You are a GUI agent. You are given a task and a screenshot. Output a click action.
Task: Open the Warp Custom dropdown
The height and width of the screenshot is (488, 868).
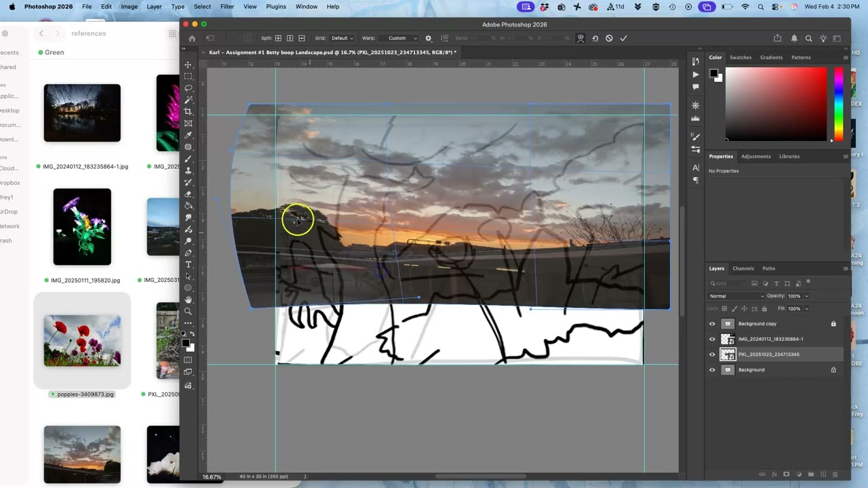click(398, 38)
